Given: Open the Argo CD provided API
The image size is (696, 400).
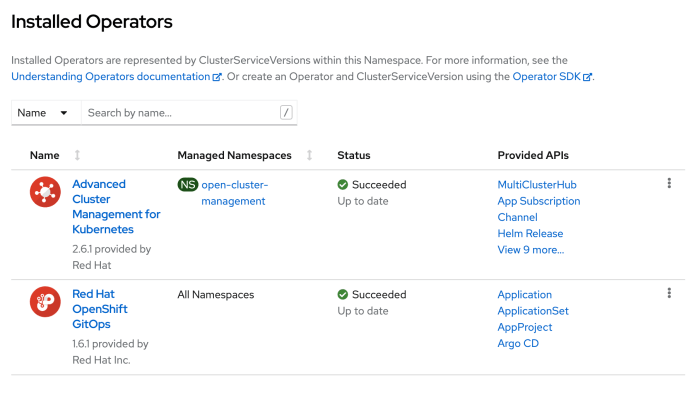Looking at the screenshot, I should pyautogui.click(x=518, y=343).
